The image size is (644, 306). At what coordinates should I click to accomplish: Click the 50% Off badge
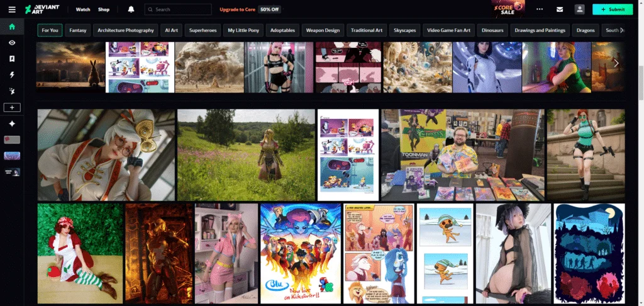coord(269,9)
